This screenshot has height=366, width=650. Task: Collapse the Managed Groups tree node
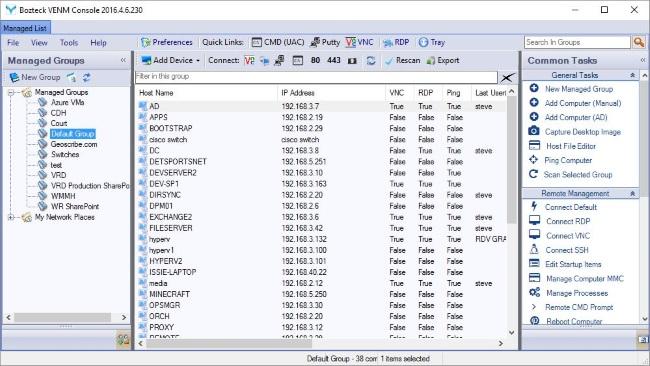pos(11,92)
